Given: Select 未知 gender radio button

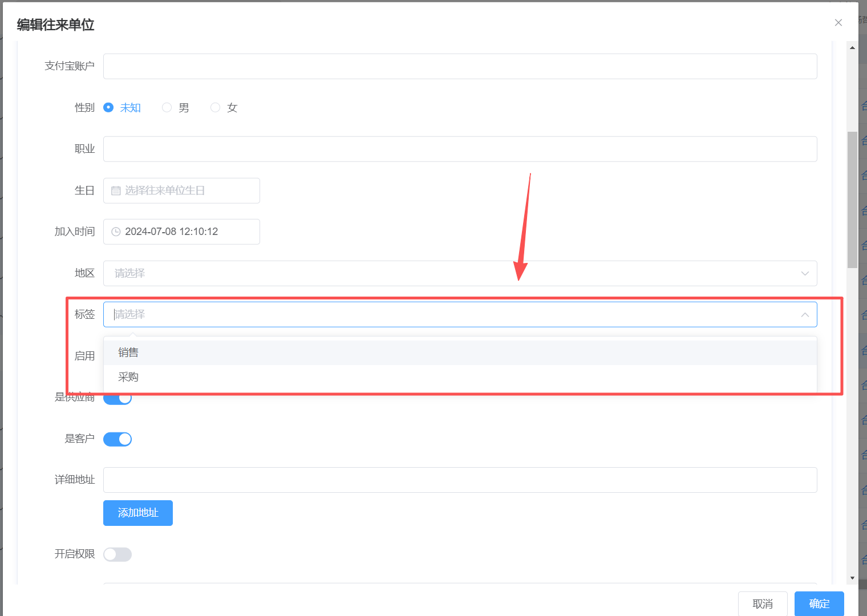Looking at the screenshot, I should tap(108, 108).
